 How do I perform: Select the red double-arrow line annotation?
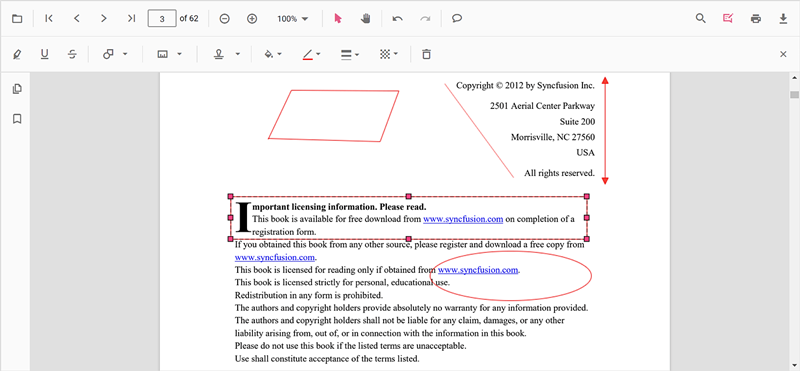pyautogui.click(x=605, y=130)
